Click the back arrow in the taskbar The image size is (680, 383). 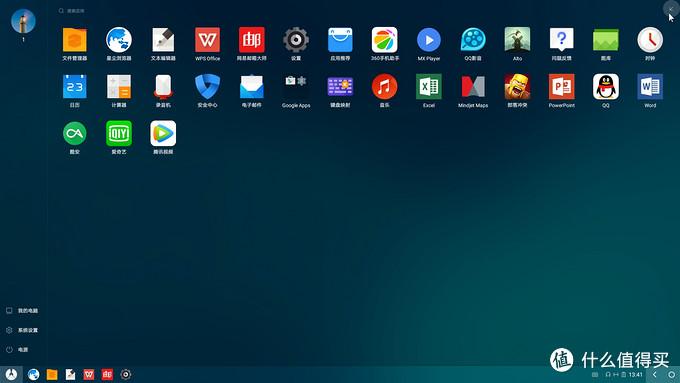(x=655, y=374)
